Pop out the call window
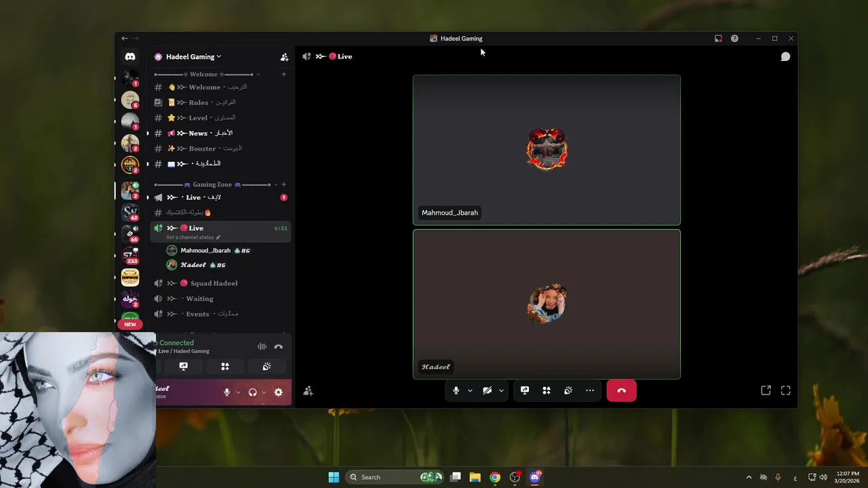 click(x=766, y=390)
